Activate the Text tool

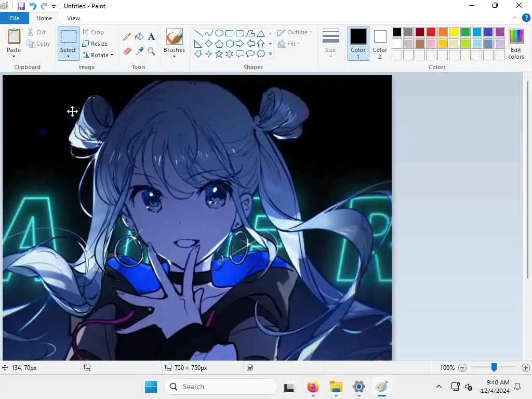point(151,37)
